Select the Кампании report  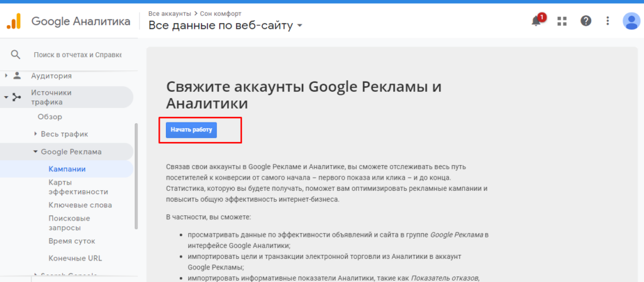[x=67, y=169]
